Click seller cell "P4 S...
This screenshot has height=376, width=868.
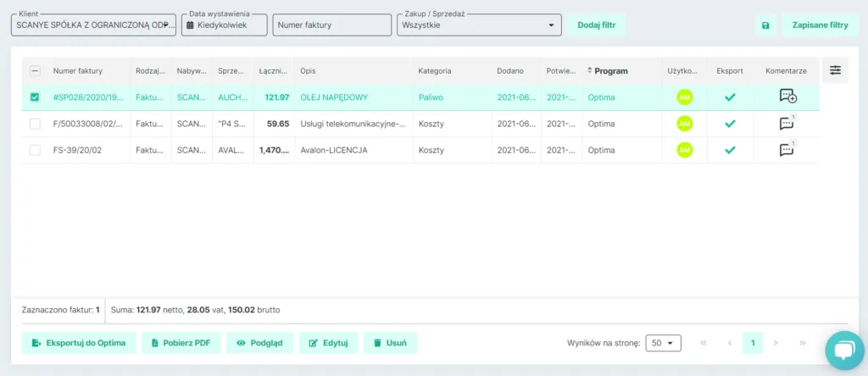click(232, 124)
